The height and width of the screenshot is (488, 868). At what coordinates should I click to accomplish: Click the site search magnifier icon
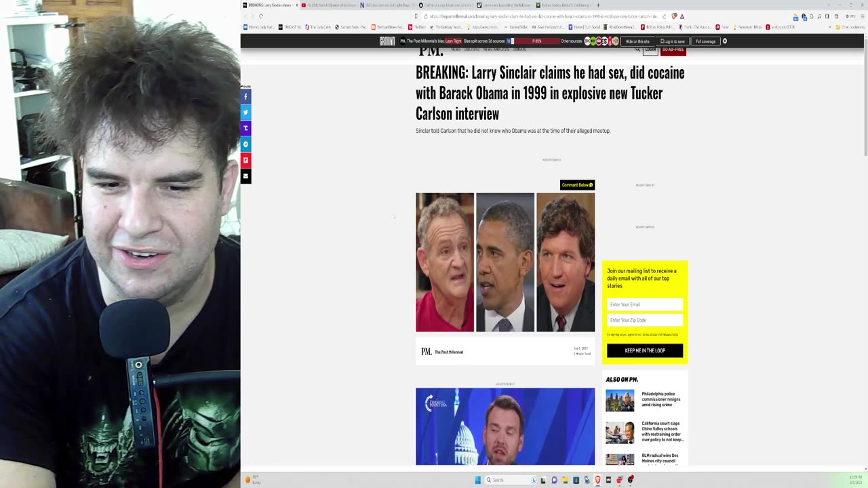[x=637, y=49]
